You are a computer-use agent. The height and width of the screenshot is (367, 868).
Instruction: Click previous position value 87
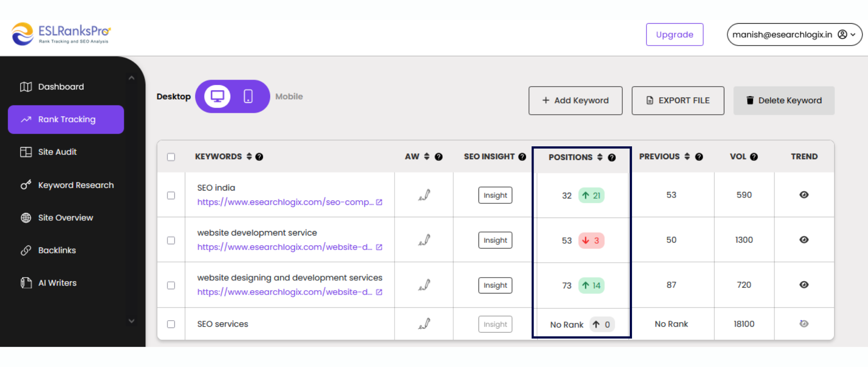tap(671, 285)
